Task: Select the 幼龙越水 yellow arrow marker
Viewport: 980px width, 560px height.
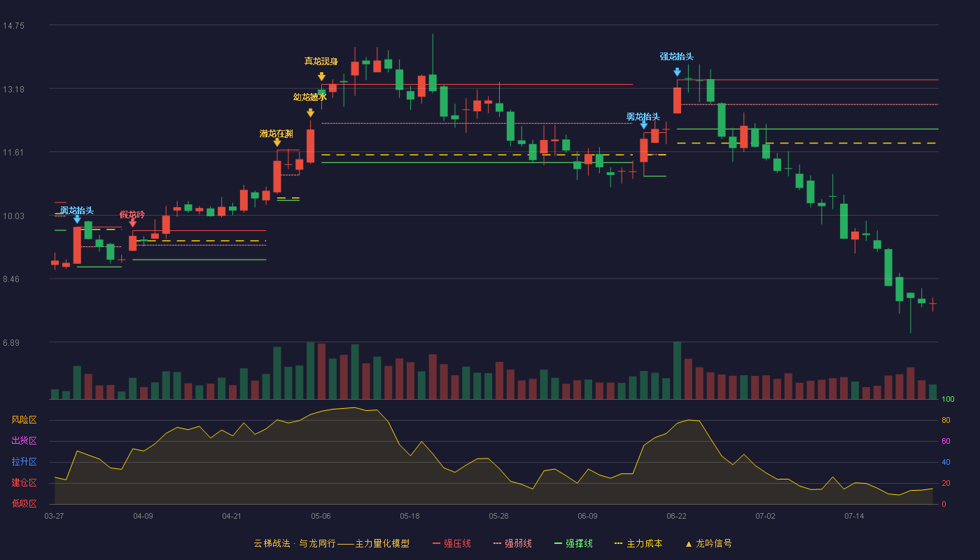Action: (310, 113)
